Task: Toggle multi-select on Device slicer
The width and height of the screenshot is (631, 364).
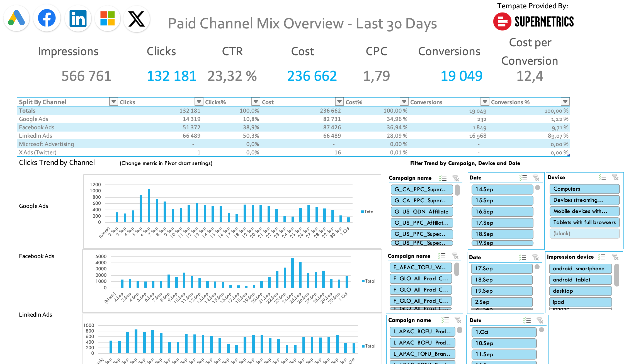Action: tap(602, 177)
